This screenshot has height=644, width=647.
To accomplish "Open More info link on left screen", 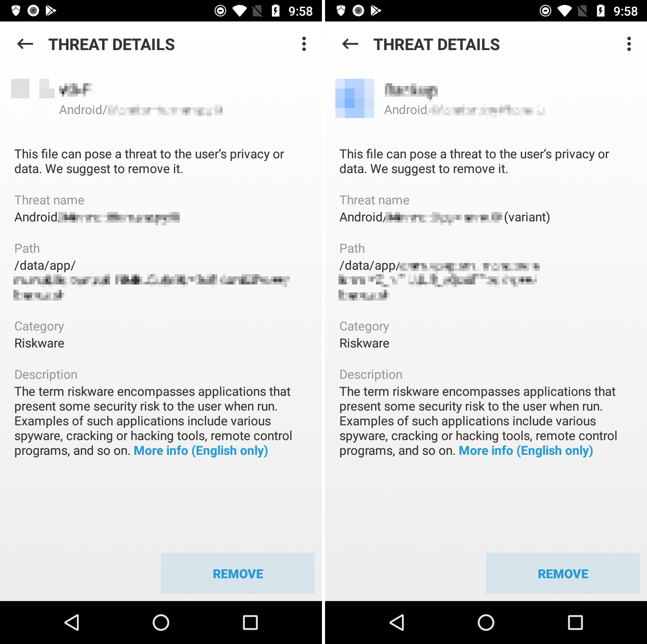I will pyautogui.click(x=201, y=451).
